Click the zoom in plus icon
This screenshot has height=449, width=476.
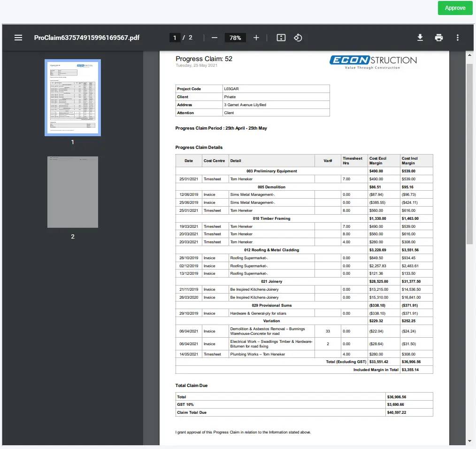coord(256,38)
